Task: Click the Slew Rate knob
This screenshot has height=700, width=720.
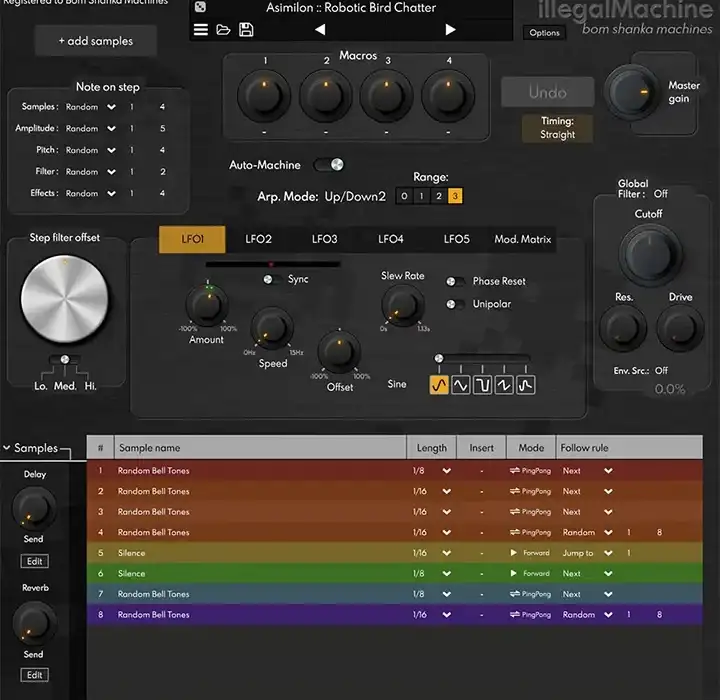Action: point(403,305)
